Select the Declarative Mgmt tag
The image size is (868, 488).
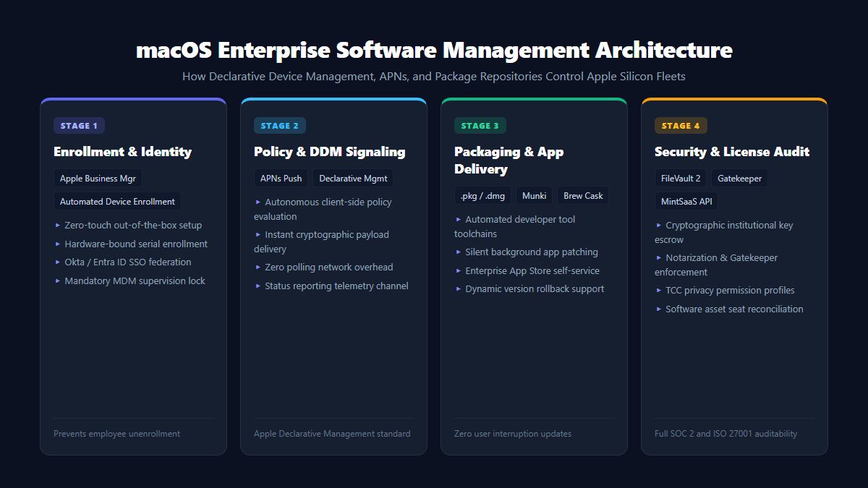353,179
